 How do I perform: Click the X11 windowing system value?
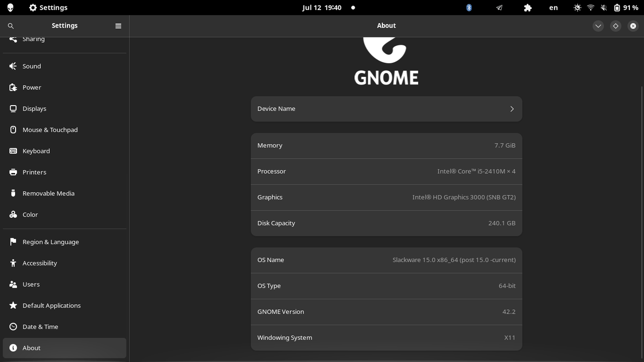[x=510, y=338]
